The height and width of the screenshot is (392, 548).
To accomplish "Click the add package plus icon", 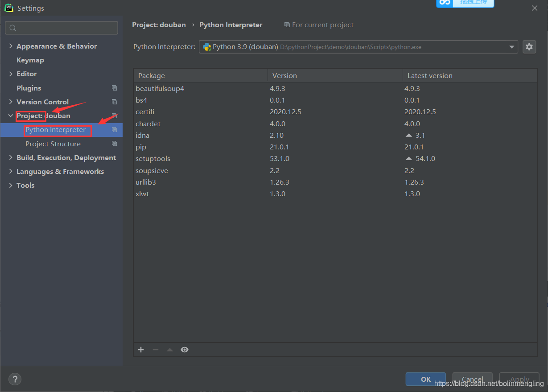I will (x=141, y=350).
